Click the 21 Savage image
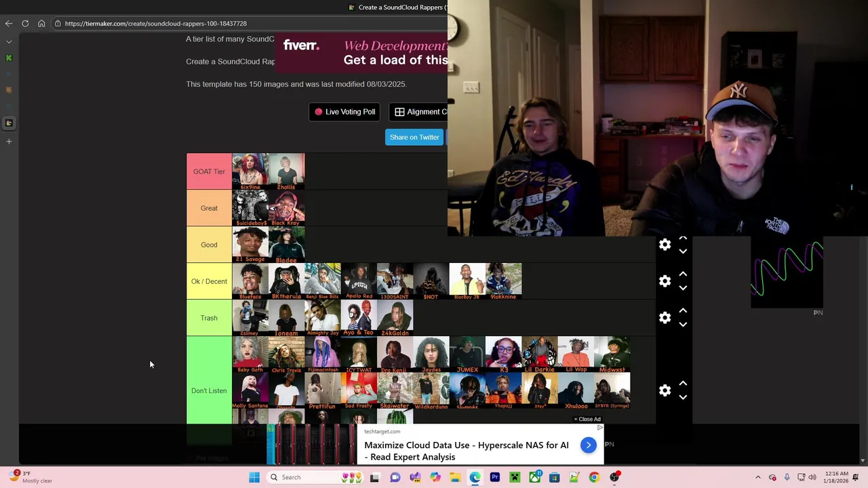The image size is (868, 488). [x=250, y=245]
